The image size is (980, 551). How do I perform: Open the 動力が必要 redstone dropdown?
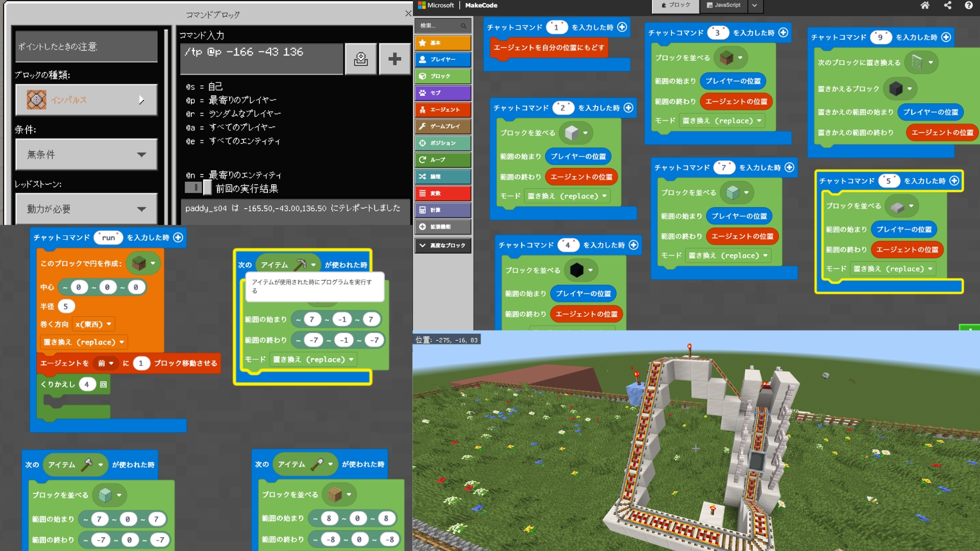pos(86,209)
